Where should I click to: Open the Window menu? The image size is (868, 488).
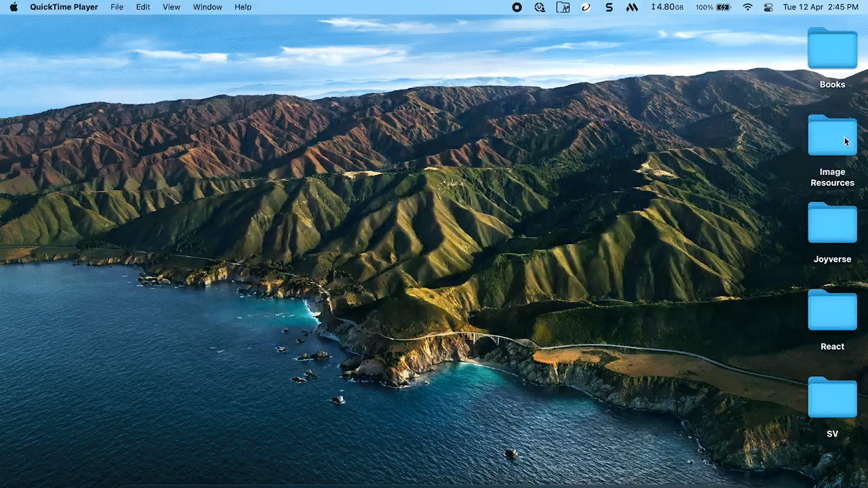208,7
